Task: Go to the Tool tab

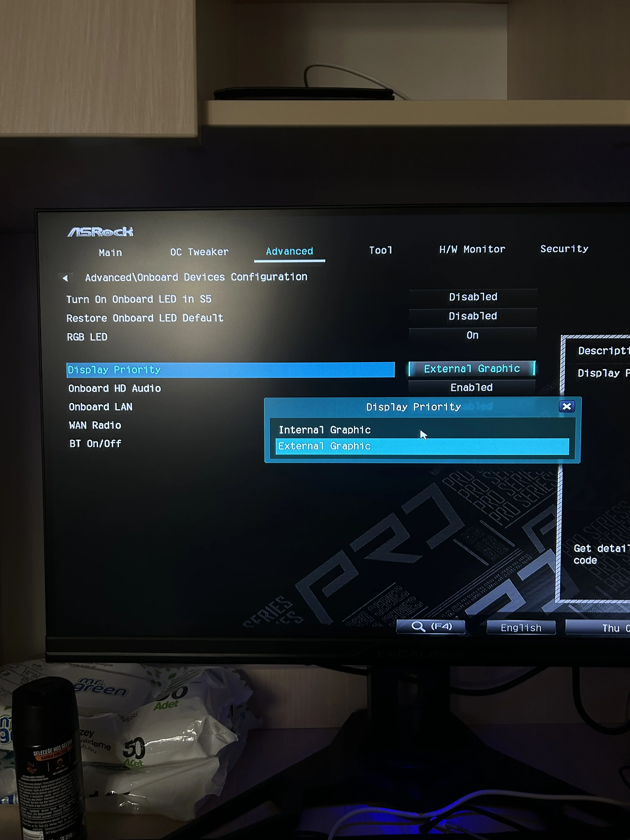Action: pyautogui.click(x=380, y=250)
